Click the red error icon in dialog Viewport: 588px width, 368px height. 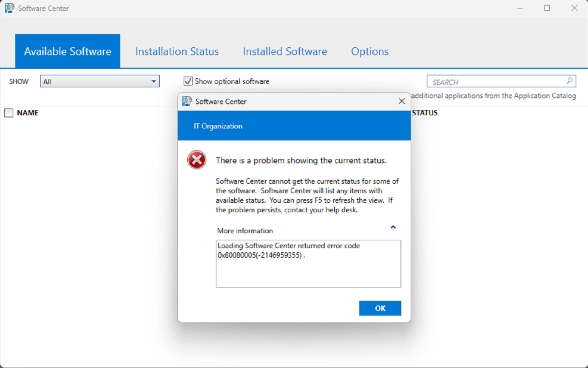coord(196,160)
